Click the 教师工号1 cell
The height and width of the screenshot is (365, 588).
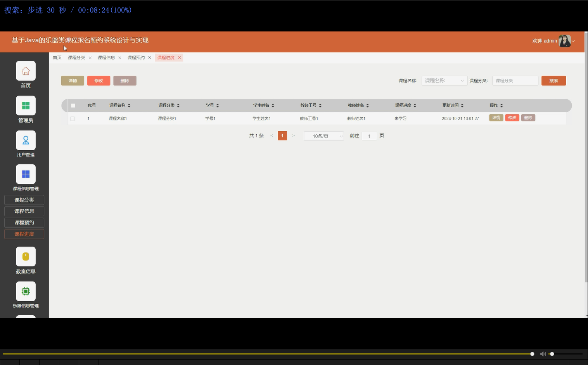[309, 118]
